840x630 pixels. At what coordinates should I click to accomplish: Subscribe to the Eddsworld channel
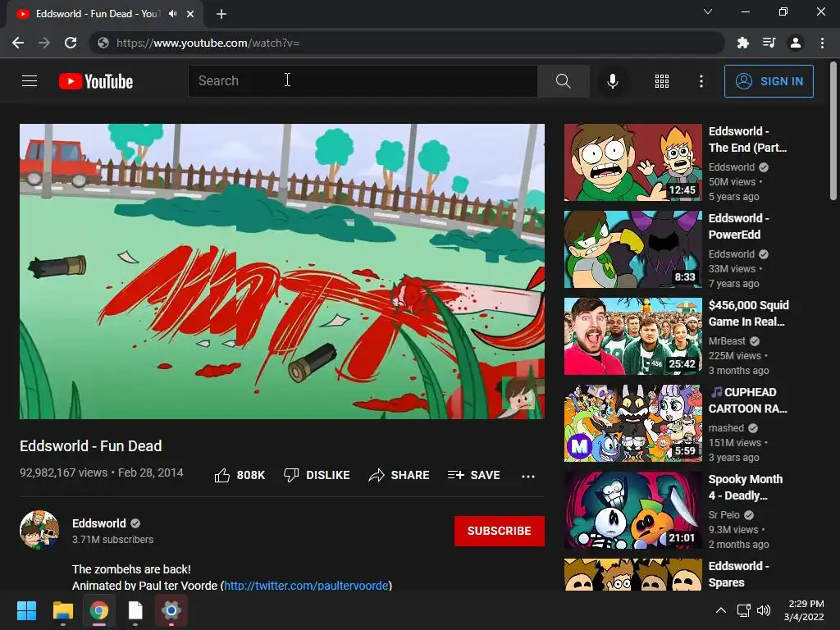pyautogui.click(x=500, y=531)
